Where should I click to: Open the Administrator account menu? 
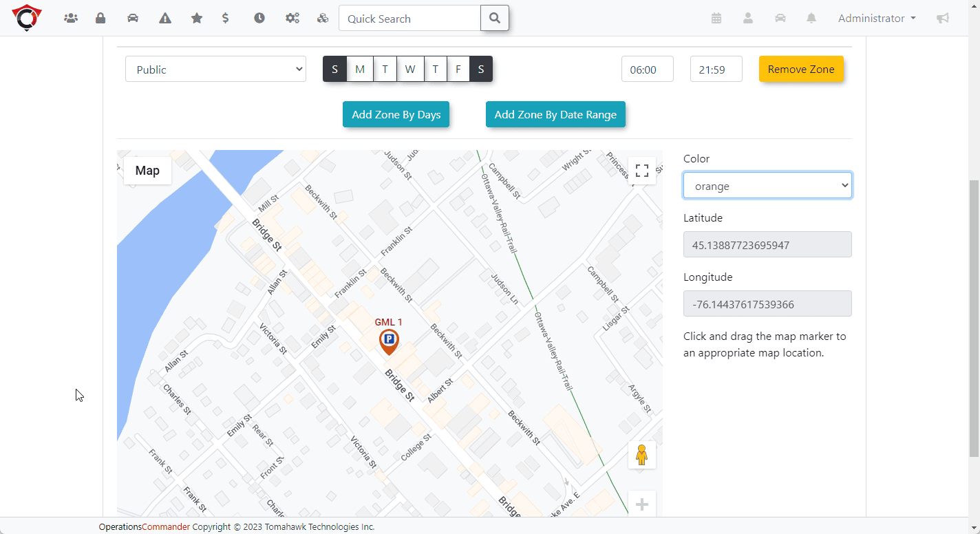876,19
